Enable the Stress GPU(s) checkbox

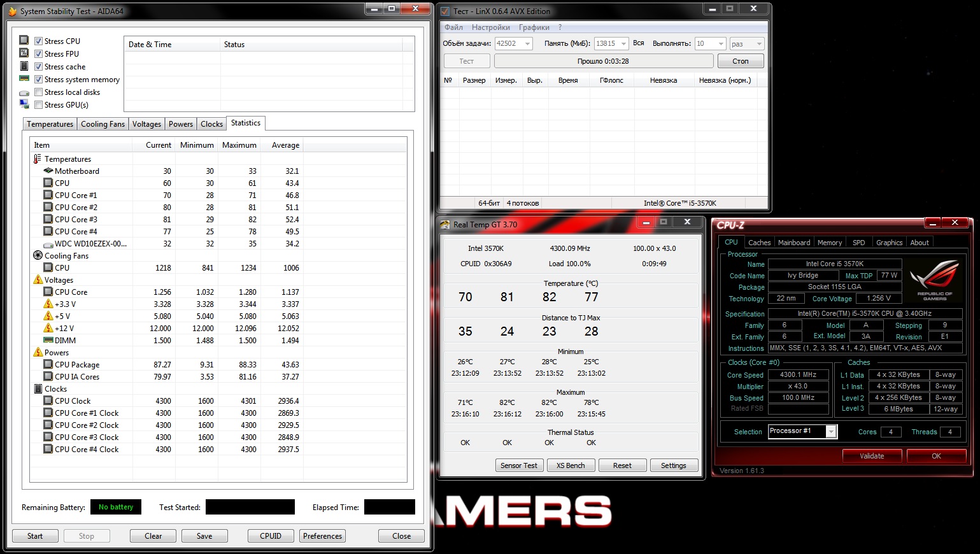point(38,104)
